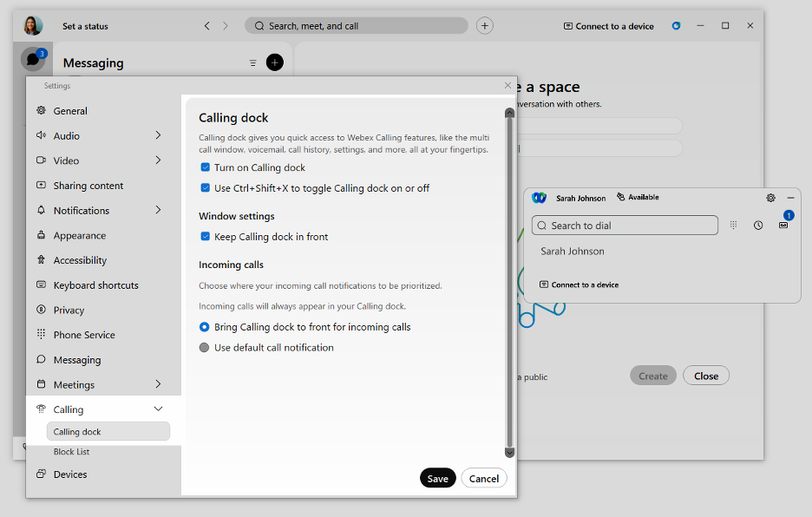Click Connect to a device in Calling dock
Image resolution: width=812 pixels, height=517 pixels.
pos(579,285)
